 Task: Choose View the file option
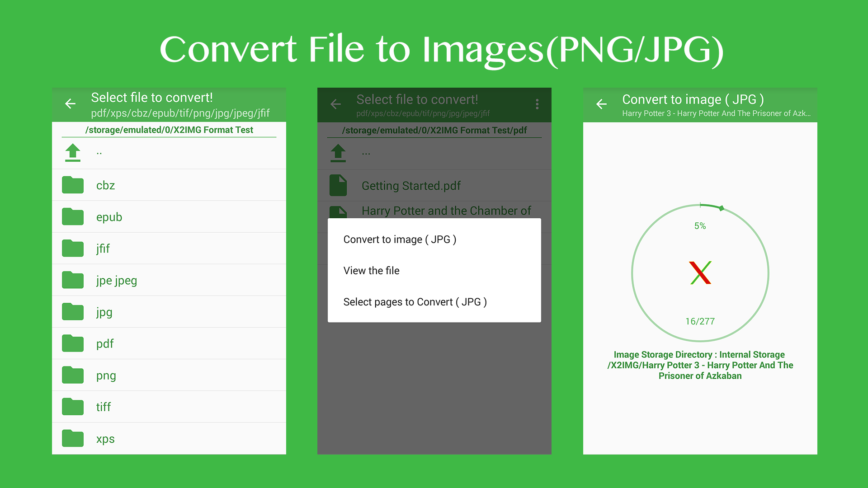(371, 271)
